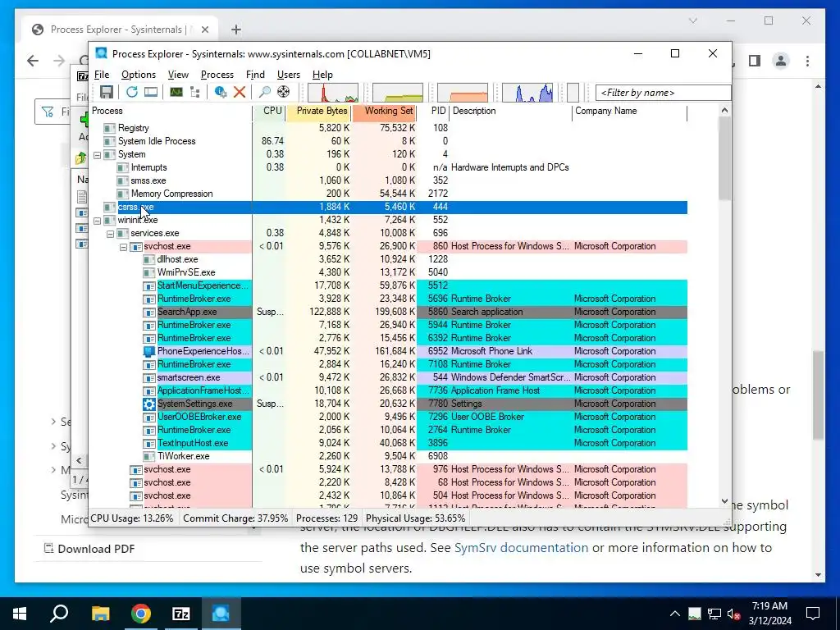Open the System Information graph icon
The width and height of the screenshot is (840, 630).
pos(176,92)
